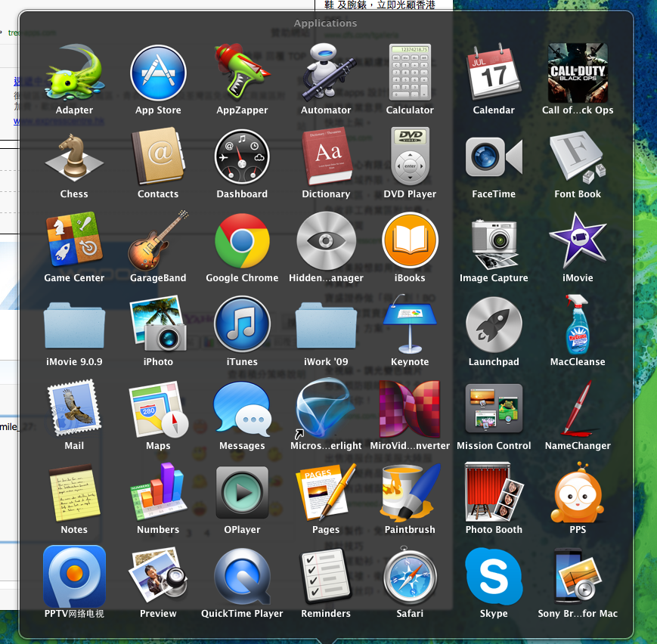Open iBooks

point(410,240)
